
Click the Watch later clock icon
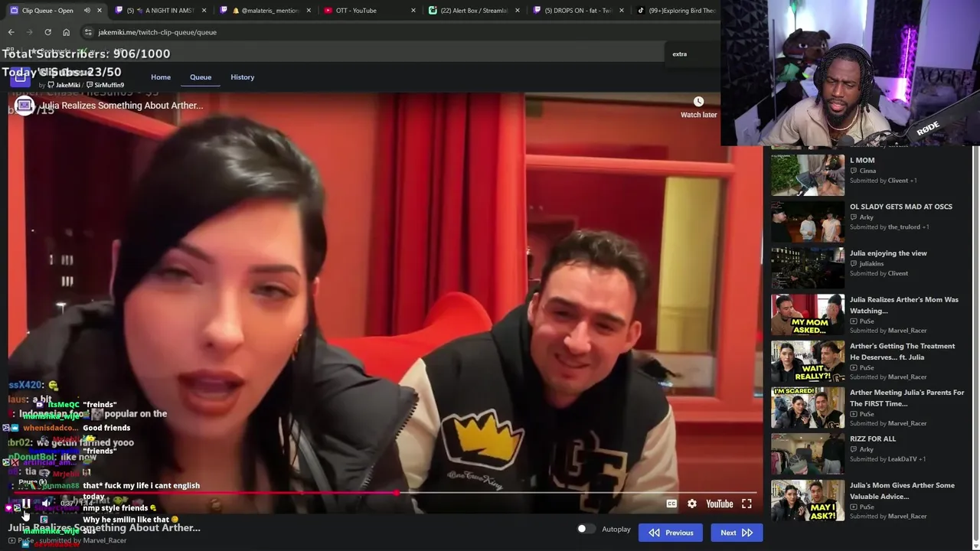coord(698,102)
